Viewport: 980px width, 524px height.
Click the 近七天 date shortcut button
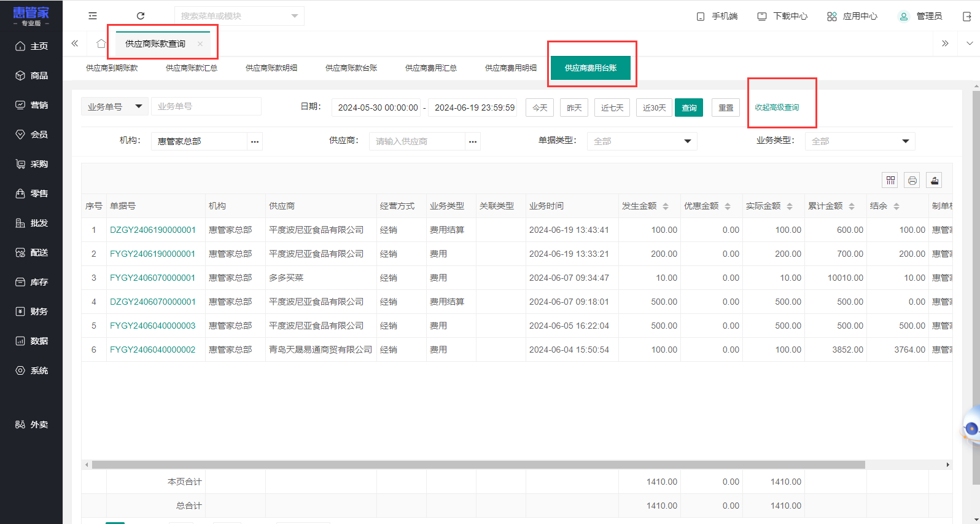click(612, 108)
